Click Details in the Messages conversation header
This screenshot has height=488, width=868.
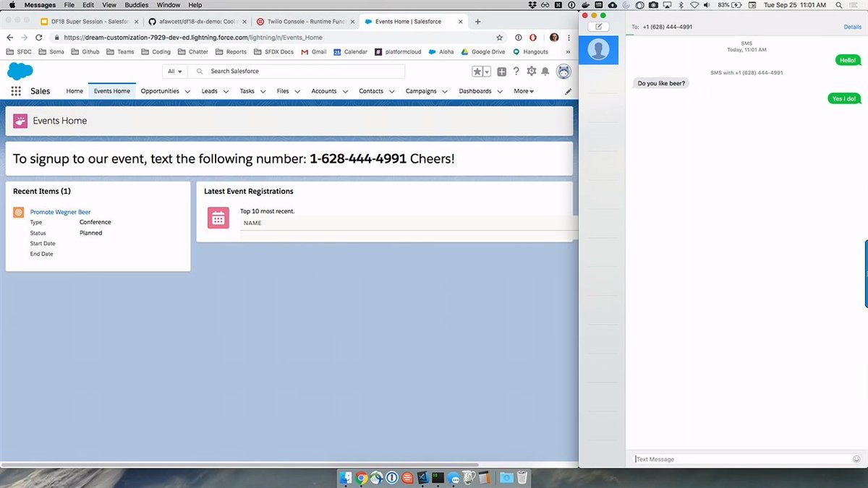click(851, 27)
